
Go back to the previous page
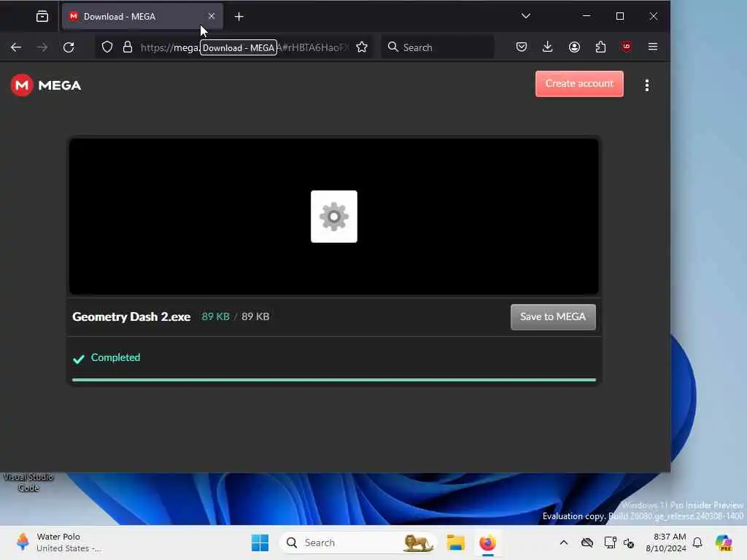16,47
